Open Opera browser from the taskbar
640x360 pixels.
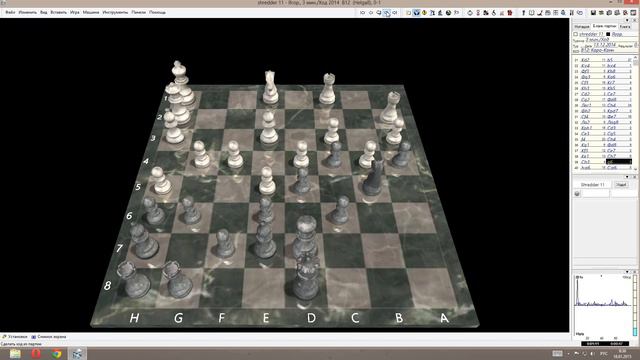click(36, 353)
